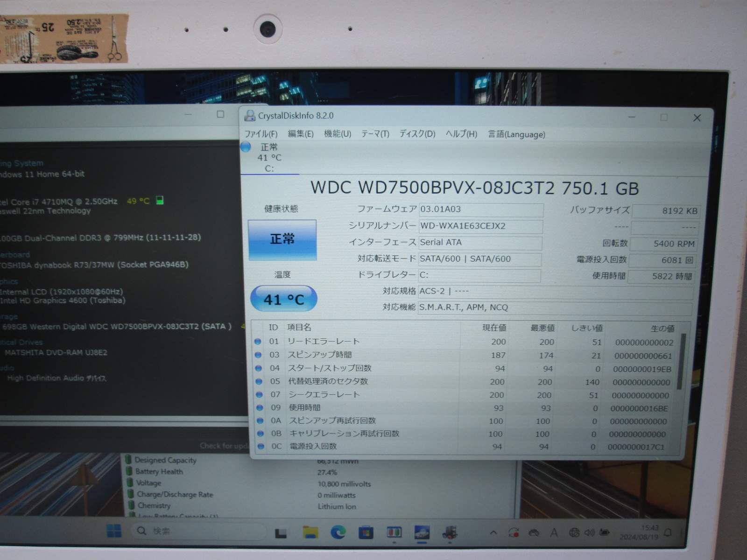The image size is (747, 560).
Task: Click the network globe tray icon
Action: tap(574, 532)
